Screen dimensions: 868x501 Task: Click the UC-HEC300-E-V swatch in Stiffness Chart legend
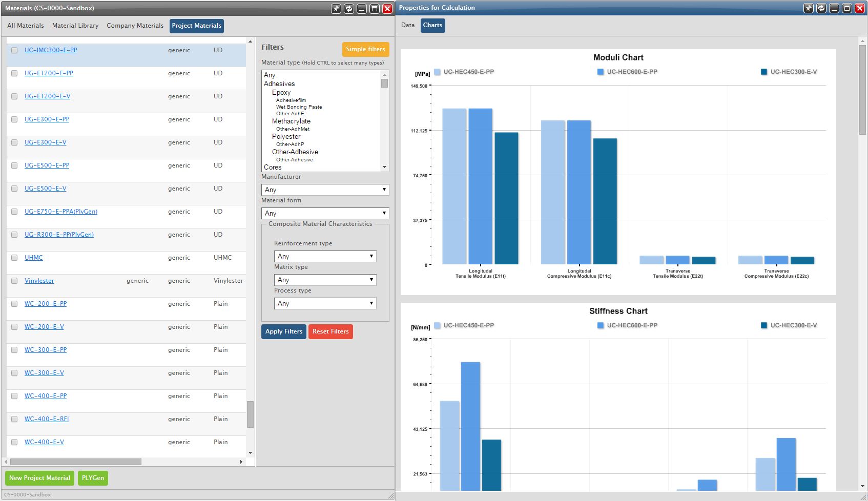(764, 326)
